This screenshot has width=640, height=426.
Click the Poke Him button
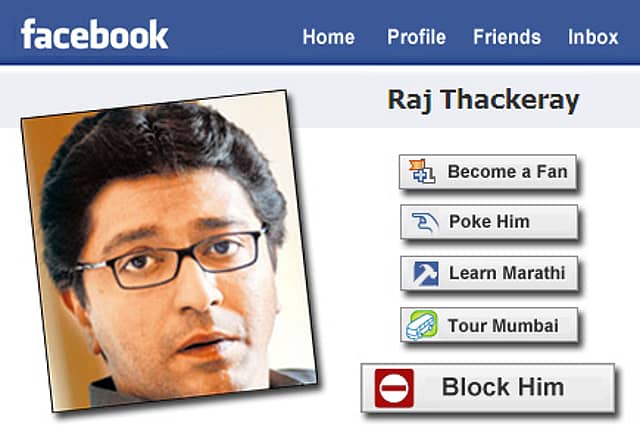coord(489,222)
